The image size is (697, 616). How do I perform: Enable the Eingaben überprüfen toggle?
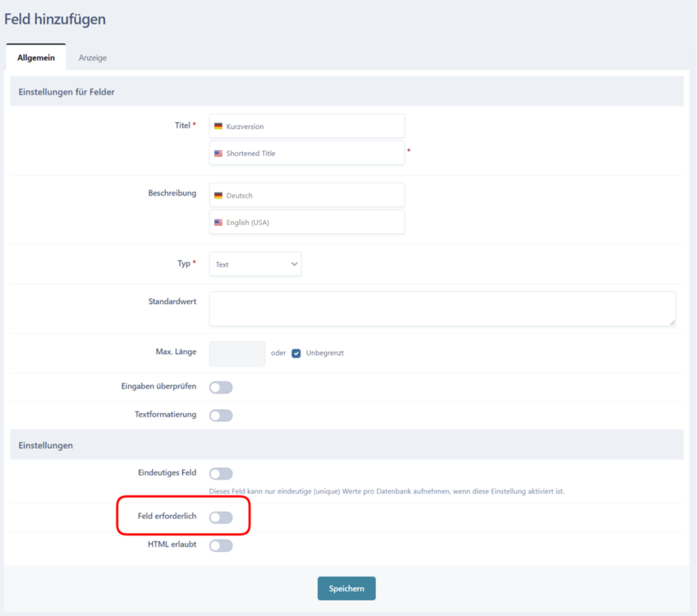[221, 388]
